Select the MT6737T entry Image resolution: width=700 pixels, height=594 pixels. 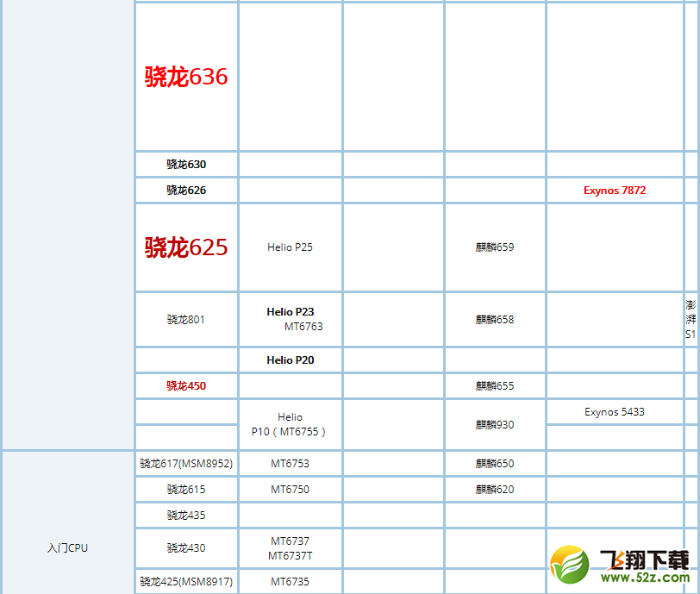pos(290,556)
